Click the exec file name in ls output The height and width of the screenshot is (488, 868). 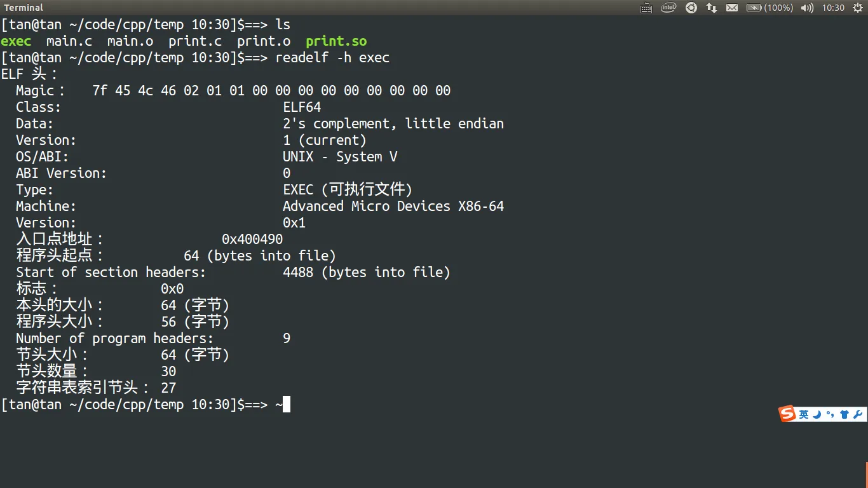[x=16, y=41]
